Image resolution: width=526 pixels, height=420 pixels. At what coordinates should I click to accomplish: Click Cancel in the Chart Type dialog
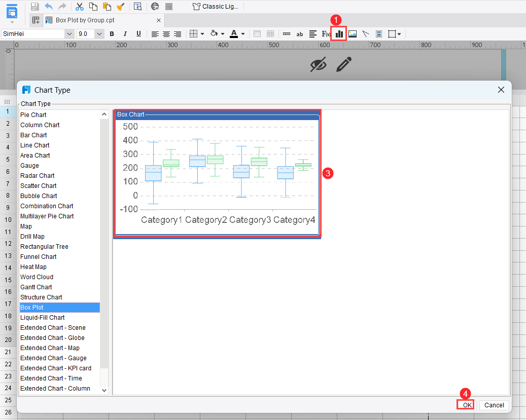coord(494,405)
